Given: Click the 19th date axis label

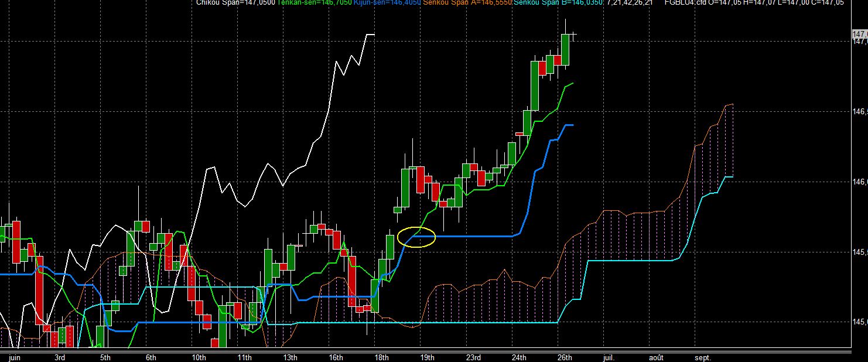Looking at the screenshot, I should click(x=427, y=357).
